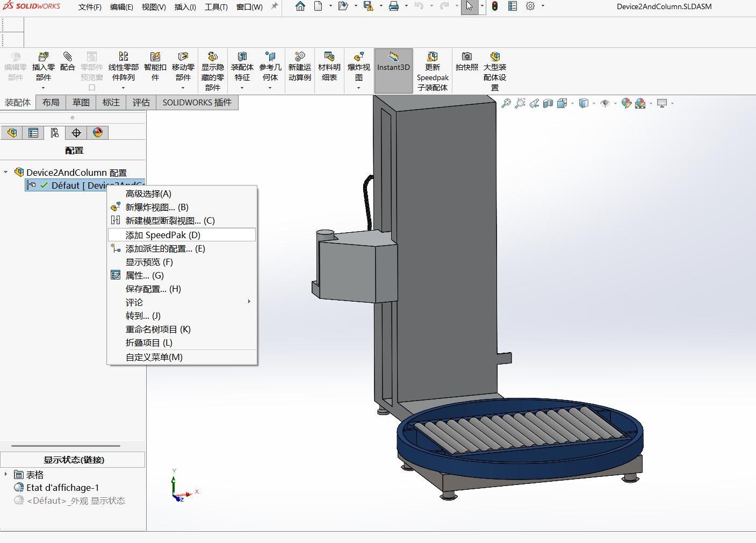The width and height of the screenshot is (756, 543).
Task: Choose 添加派生的配置... (E) context menu item
Action: (x=182, y=248)
